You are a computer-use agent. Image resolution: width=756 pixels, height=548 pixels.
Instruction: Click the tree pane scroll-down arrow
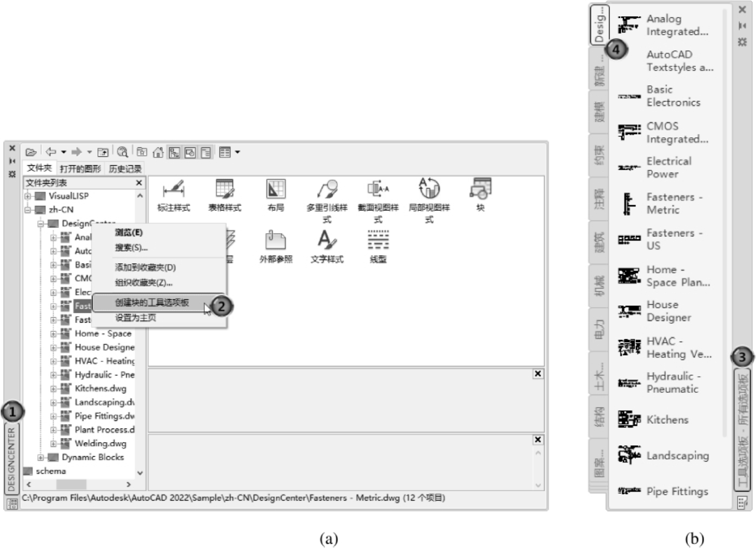coord(140,473)
